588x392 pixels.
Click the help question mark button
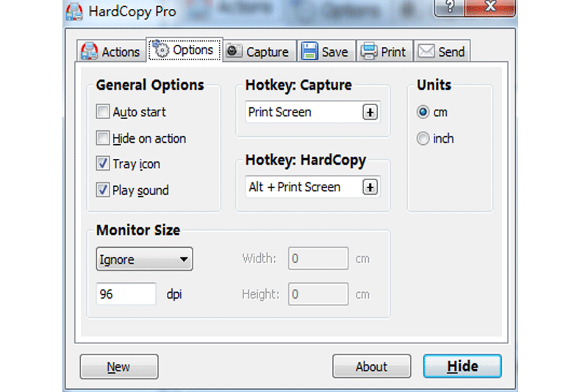pyautogui.click(x=449, y=7)
